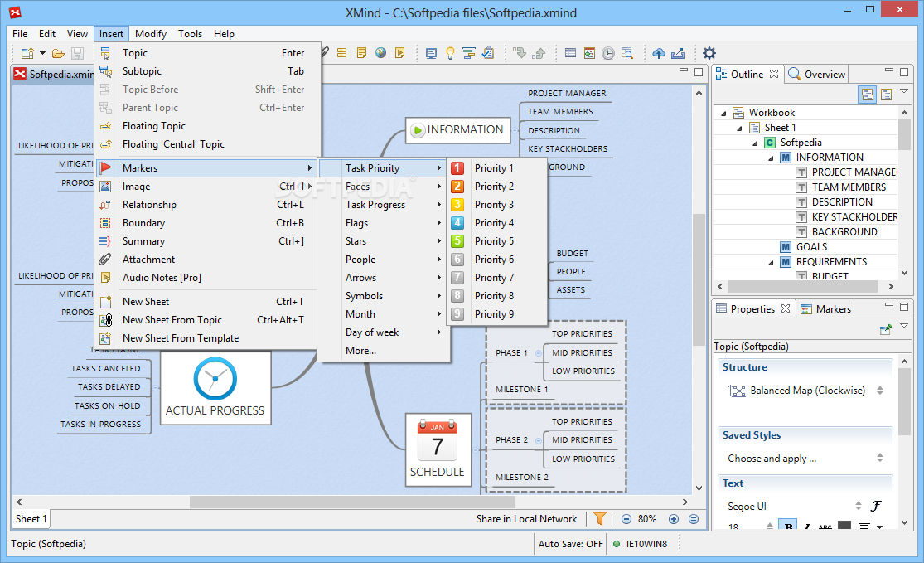Click the canvas vertical scrollbar thumb

[699, 280]
